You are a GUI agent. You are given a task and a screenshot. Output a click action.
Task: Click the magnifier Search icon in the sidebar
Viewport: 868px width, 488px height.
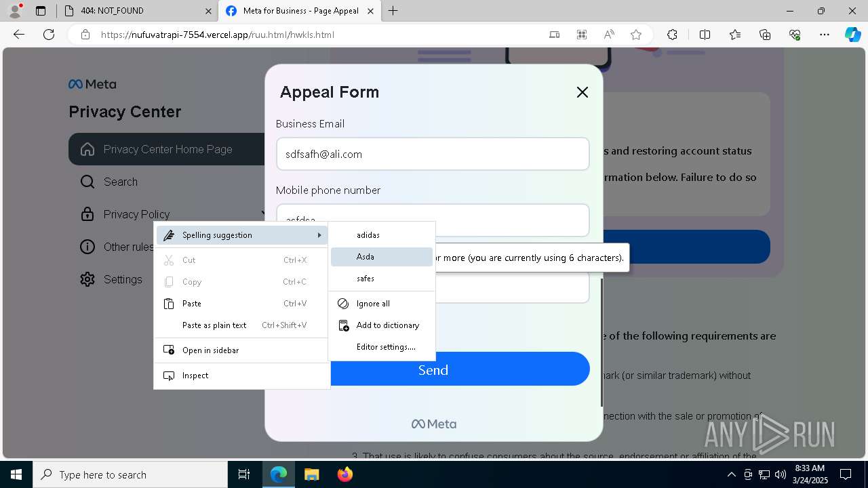[87, 182]
